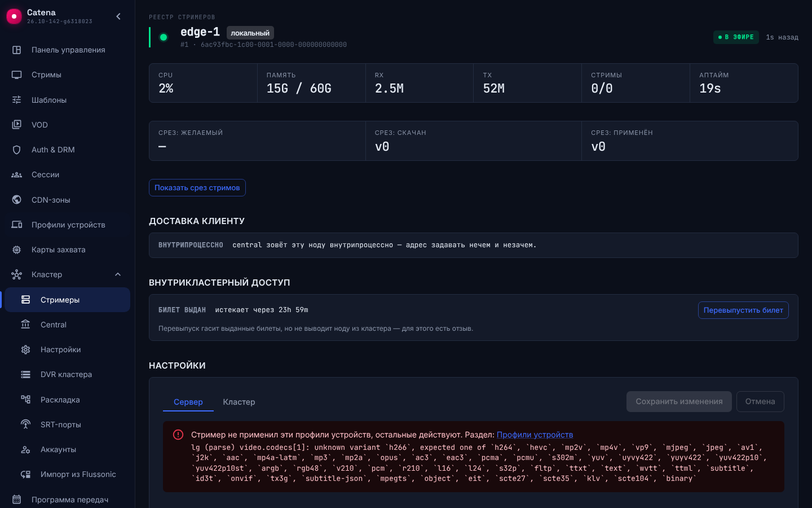Screen dimensions: 812x508
Task: Select Профили устройств devices icon
Action: (17, 225)
